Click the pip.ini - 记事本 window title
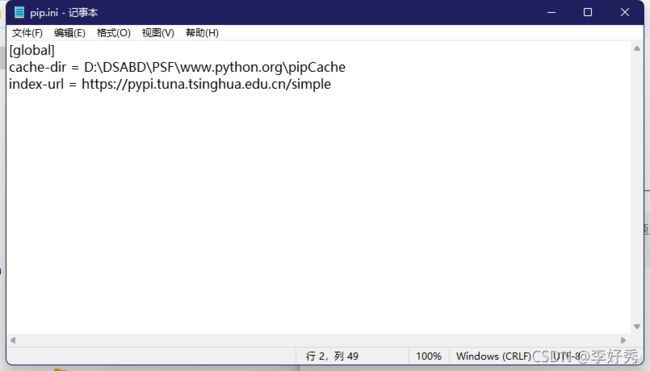This screenshot has height=371, width=650. click(x=64, y=12)
